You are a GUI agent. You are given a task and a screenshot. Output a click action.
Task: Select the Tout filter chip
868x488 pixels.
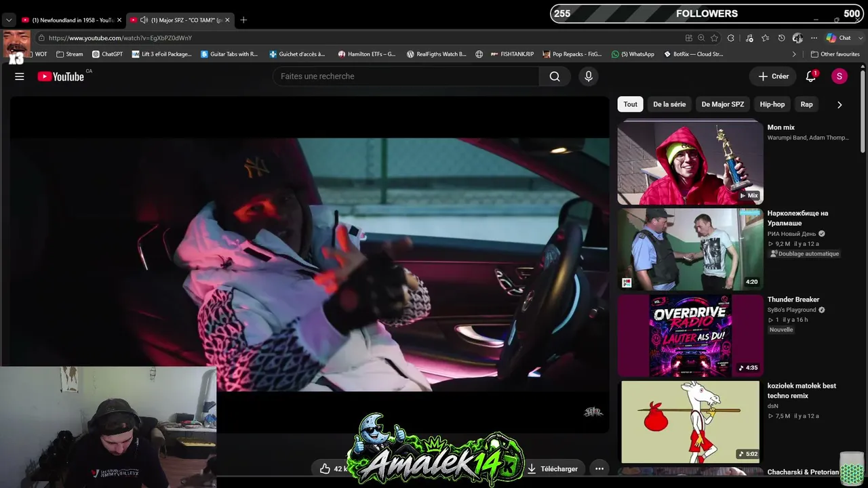[x=631, y=104]
